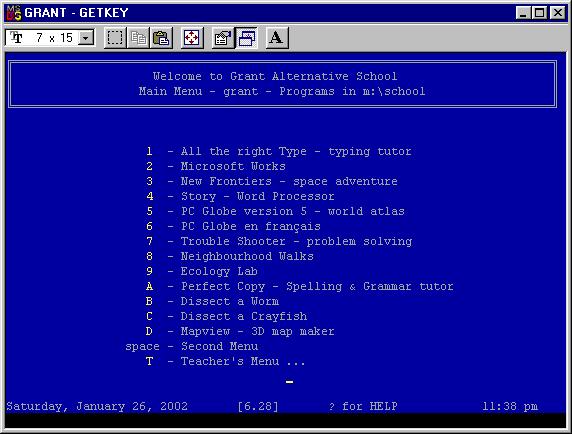The width and height of the screenshot is (572, 434).
Task: Select '1 - All the right Type' entry
Action: [x=279, y=151]
